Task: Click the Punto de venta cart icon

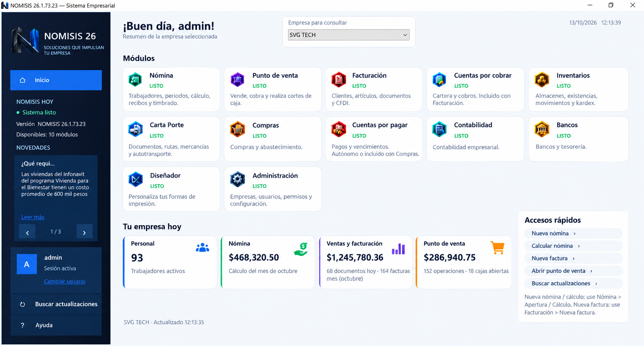Action: 498,248
